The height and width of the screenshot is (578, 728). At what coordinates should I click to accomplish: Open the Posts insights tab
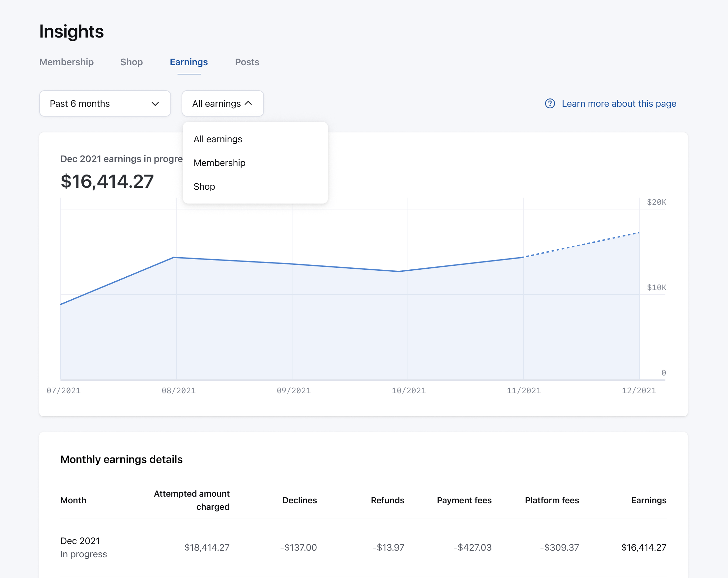point(247,62)
